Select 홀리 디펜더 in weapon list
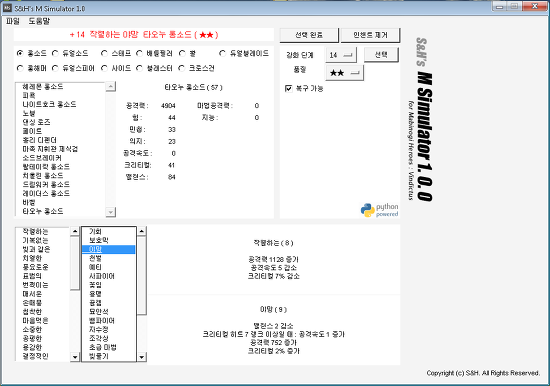 tap(39, 140)
